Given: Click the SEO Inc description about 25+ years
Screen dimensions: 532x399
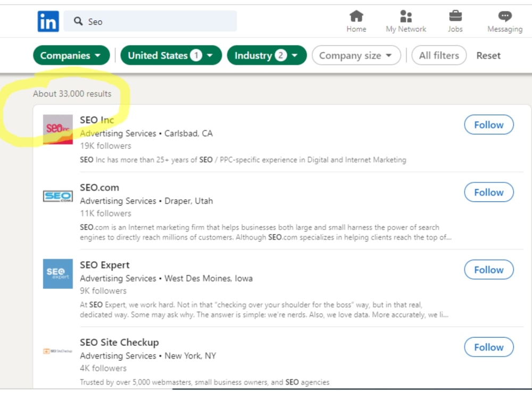Looking at the screenshot, I should tap(243, 160).
